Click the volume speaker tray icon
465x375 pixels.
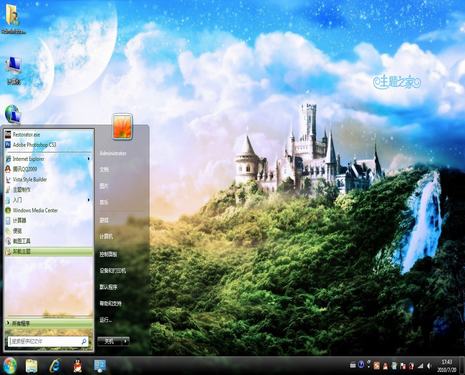(x=430, y=366)
